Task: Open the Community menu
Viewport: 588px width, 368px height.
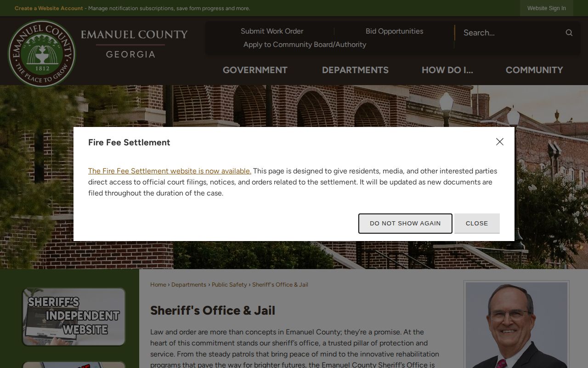Action: 534,70
